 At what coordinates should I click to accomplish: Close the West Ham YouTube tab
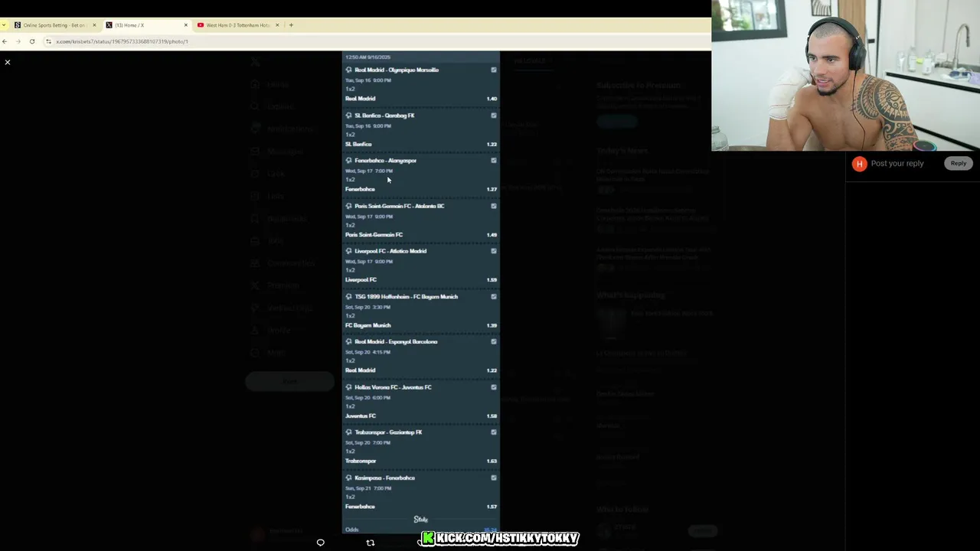pyautogui.click(x=277, y=25)
